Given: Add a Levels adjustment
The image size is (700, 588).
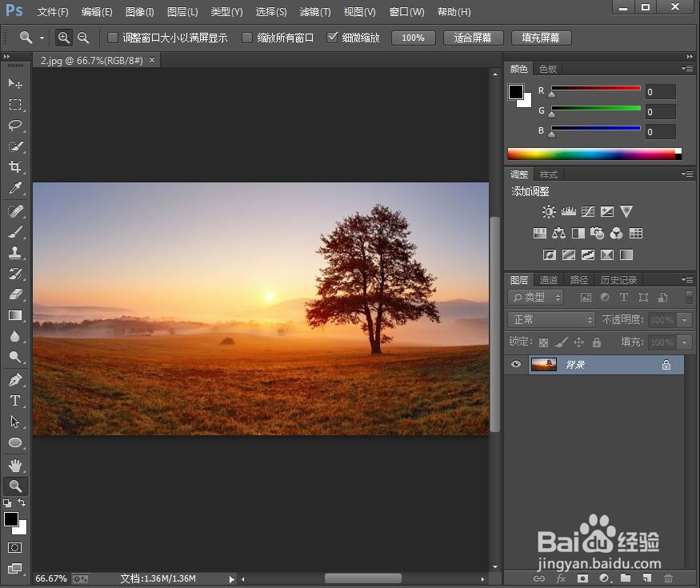Looking at the screenshot, I should [x=568, y=212].
